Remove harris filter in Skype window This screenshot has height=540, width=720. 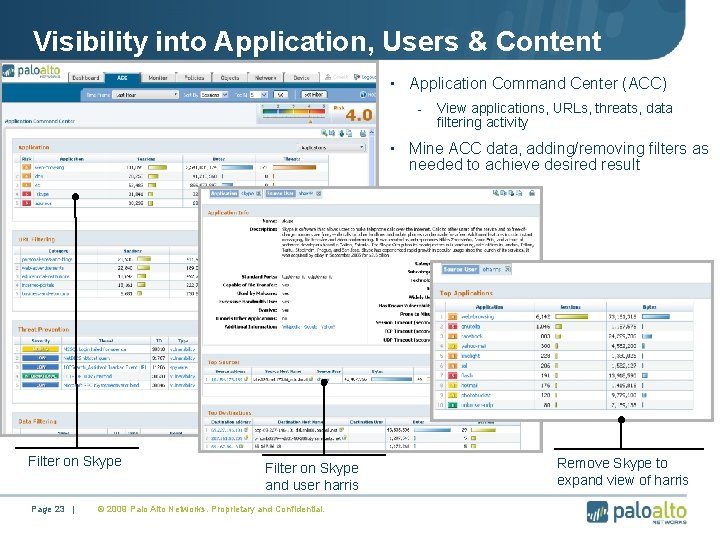(319, 194)
